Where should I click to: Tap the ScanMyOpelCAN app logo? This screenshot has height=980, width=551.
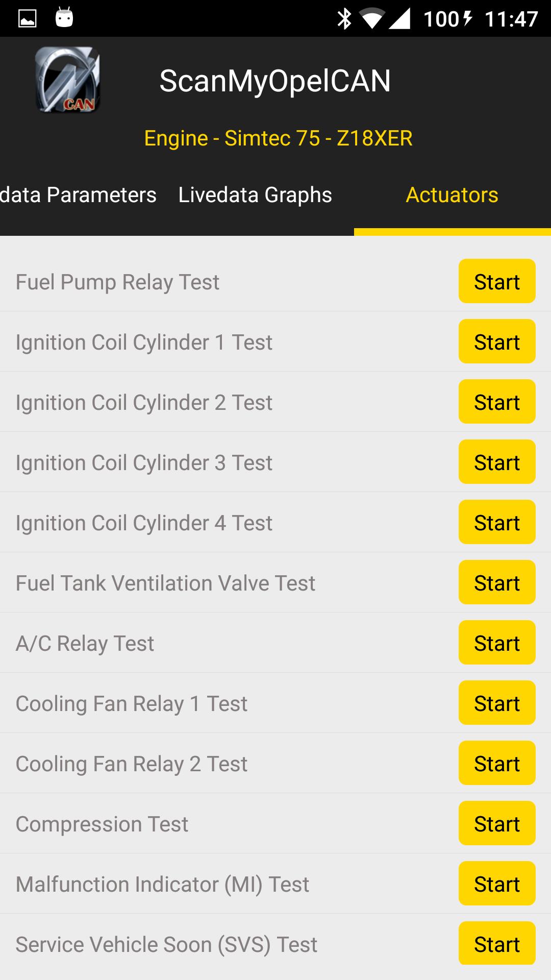tap(67, 80)
